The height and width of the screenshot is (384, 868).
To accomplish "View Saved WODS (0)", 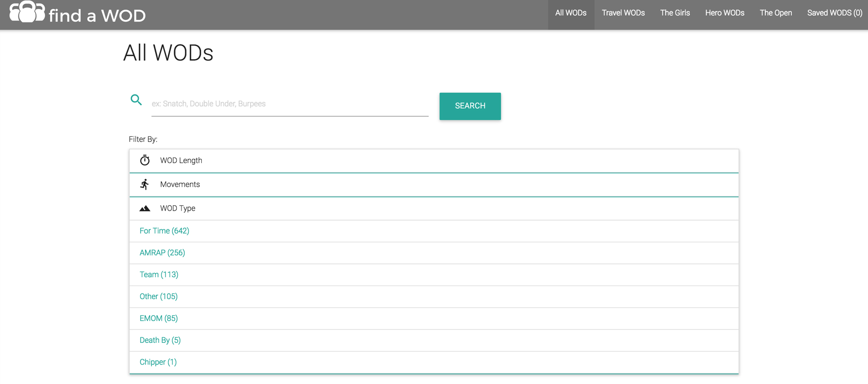I will click(835, 13).
